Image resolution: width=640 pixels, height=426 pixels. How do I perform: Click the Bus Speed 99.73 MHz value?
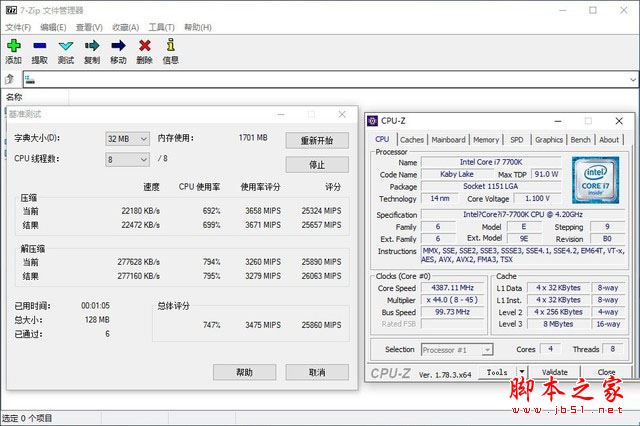click(452, 312)
